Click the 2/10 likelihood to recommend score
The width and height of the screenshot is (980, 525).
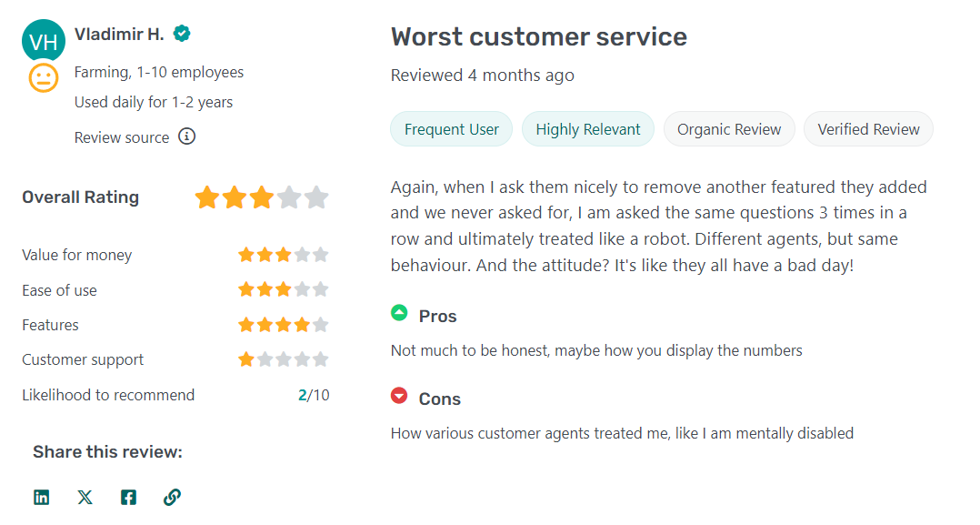click(x=314, y=395)
